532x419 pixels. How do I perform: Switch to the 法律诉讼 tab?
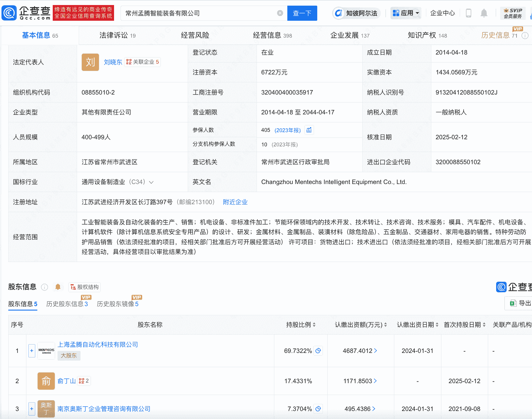tap(114, 35)
